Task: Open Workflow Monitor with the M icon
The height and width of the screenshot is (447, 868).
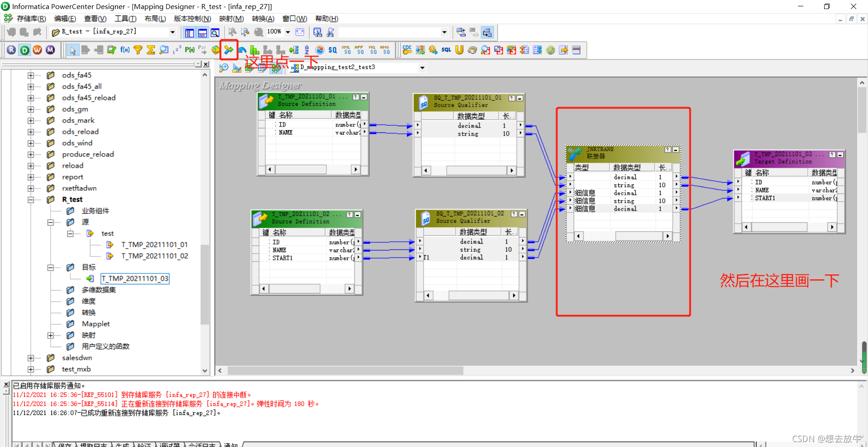Action: pos(50,50)
